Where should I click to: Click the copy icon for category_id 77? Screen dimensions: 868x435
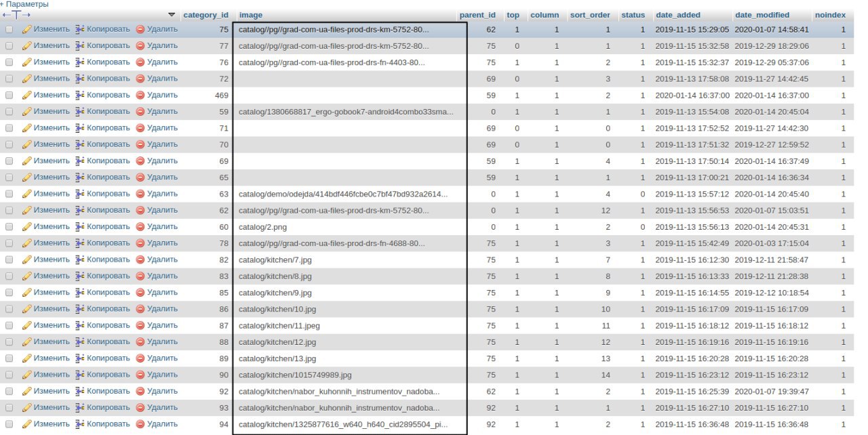coord(80,45)
